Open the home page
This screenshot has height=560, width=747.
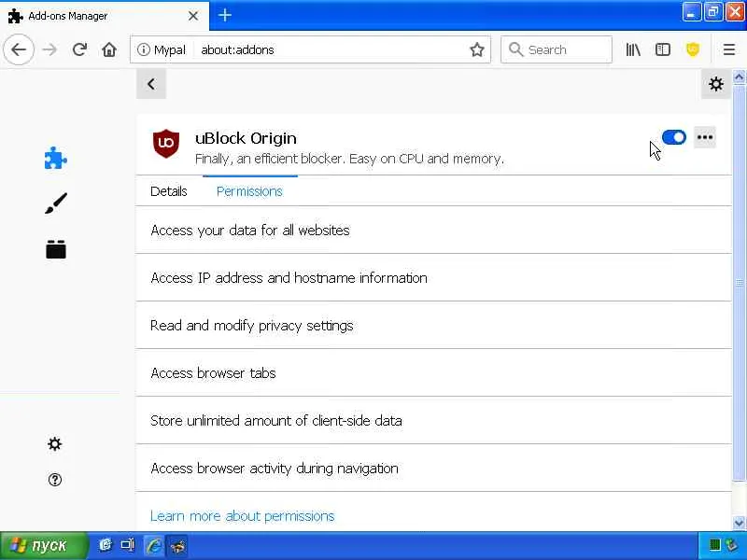point(109,49)
